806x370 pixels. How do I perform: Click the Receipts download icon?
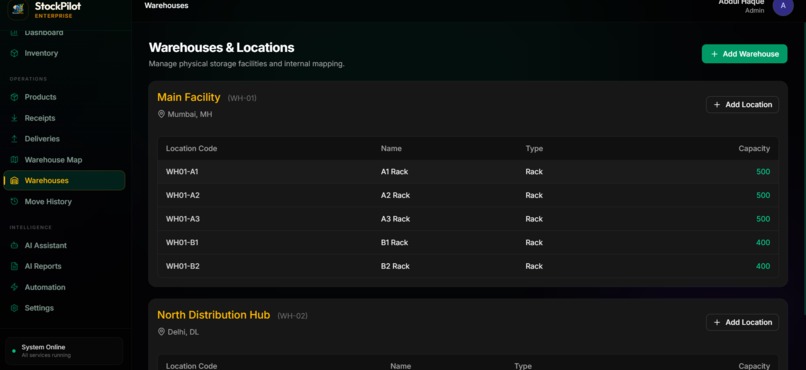click(14, 118)
